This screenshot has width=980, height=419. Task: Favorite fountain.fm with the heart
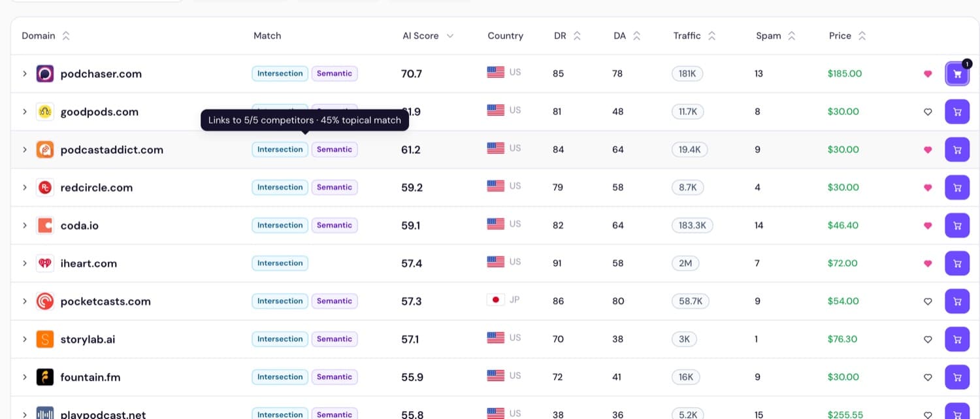tap(928, 377)
